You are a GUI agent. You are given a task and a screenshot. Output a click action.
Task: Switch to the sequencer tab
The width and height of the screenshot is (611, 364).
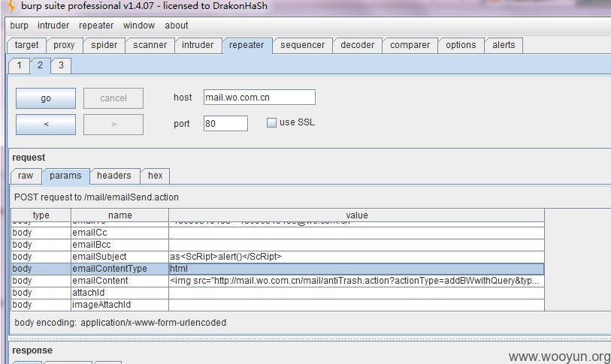[x=302, y=45]
